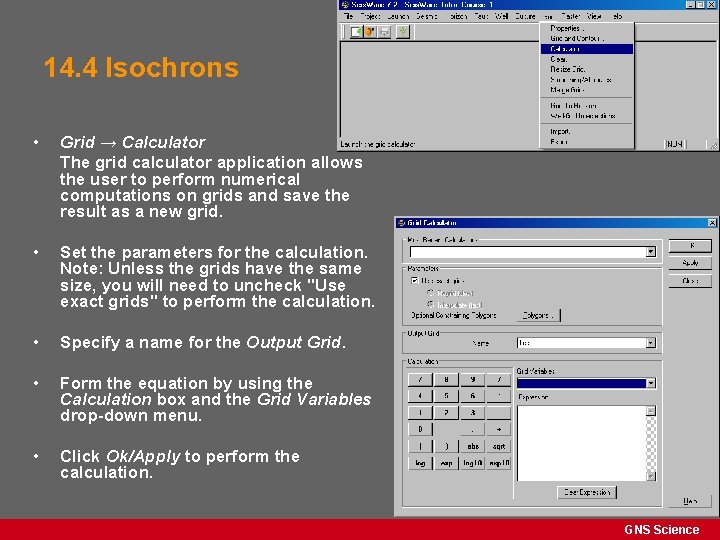Click the Close button in Grid Calculator
Image resolution: width=720 pixels, height=540 pixels.
point(690,281)
